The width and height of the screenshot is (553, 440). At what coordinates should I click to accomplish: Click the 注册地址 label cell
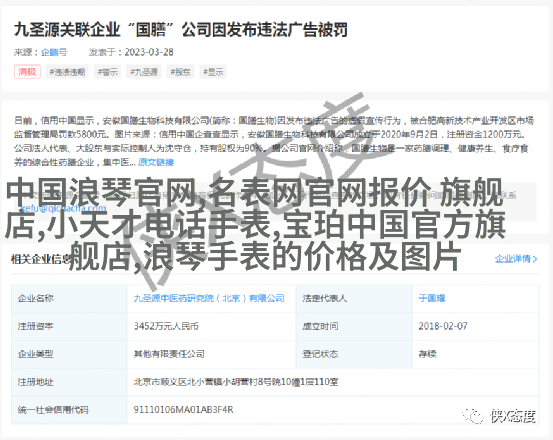(69, 382)
